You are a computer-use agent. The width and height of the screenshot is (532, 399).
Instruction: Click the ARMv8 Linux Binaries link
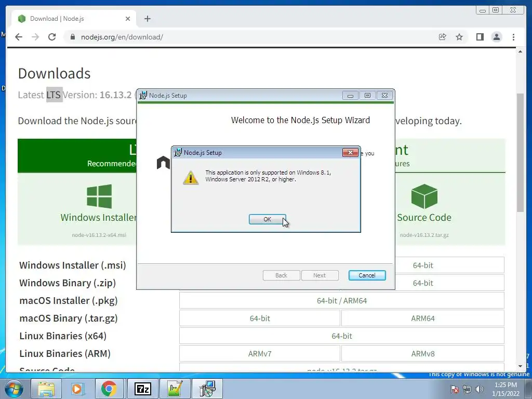coord(423,353)
